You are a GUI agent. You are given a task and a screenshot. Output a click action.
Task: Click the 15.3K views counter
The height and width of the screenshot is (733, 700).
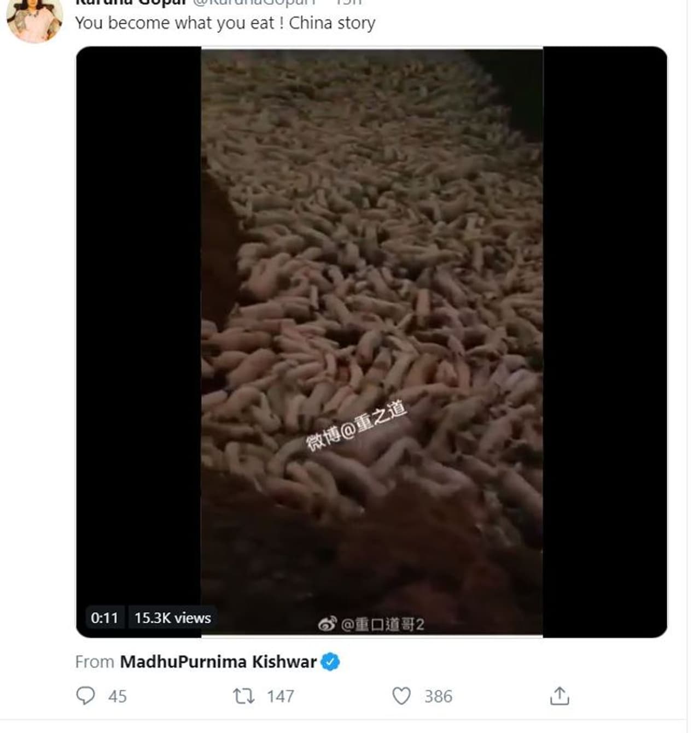173,618
